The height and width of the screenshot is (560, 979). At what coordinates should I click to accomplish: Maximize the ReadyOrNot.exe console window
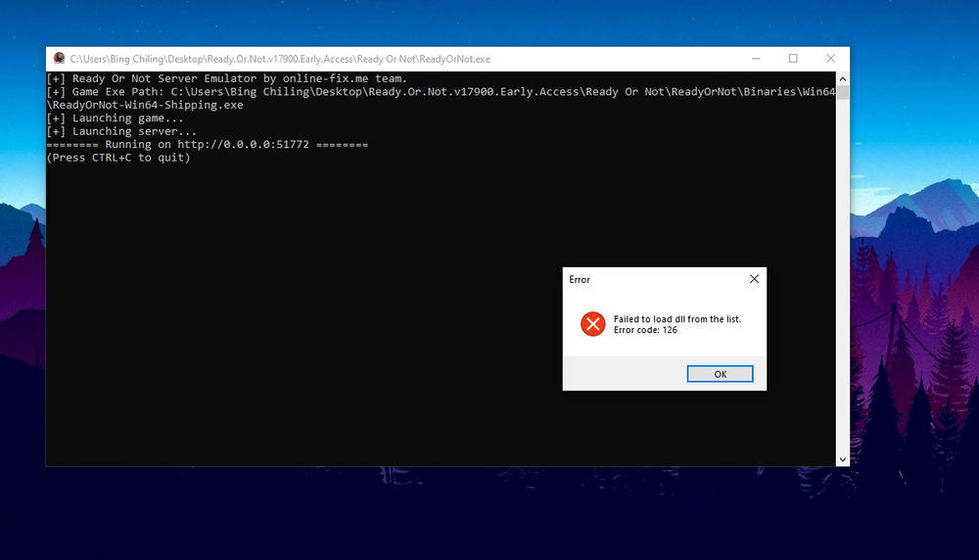pyautogui.click(x=793, y=59)
